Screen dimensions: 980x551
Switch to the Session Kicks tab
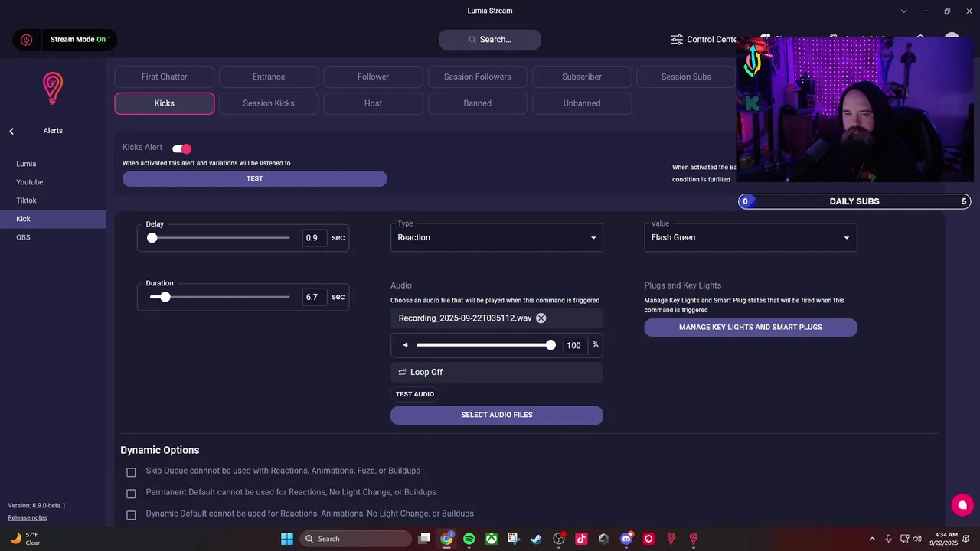pos(269,103)
